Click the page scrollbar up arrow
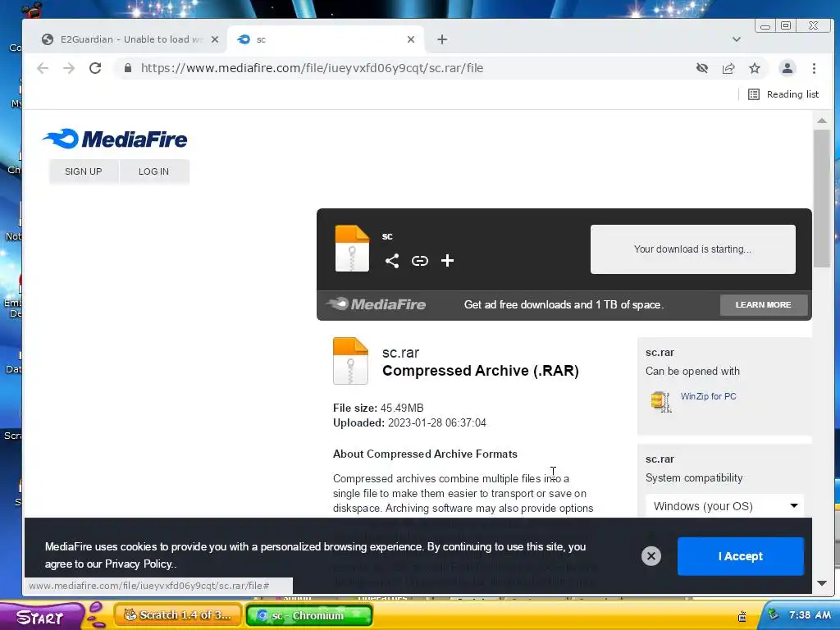 (822, 121)
